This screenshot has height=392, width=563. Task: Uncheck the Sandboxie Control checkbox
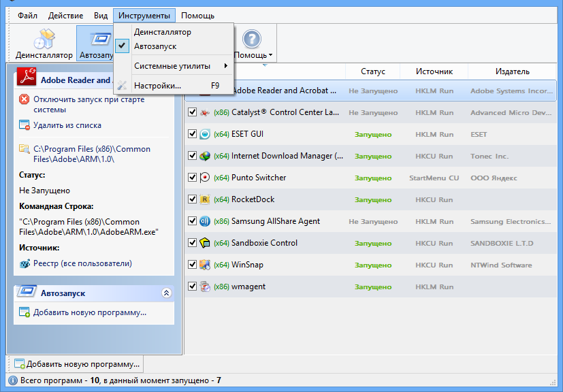coord(192,243)
